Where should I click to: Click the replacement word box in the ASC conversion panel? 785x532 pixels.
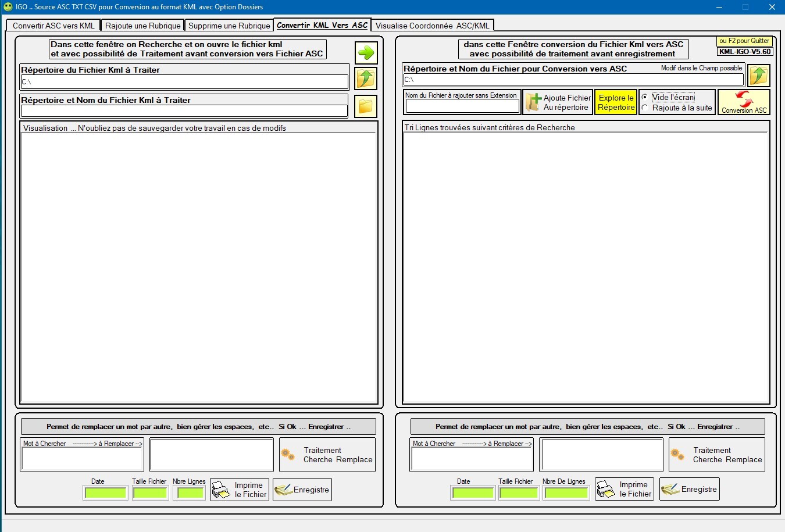(601, 455)
